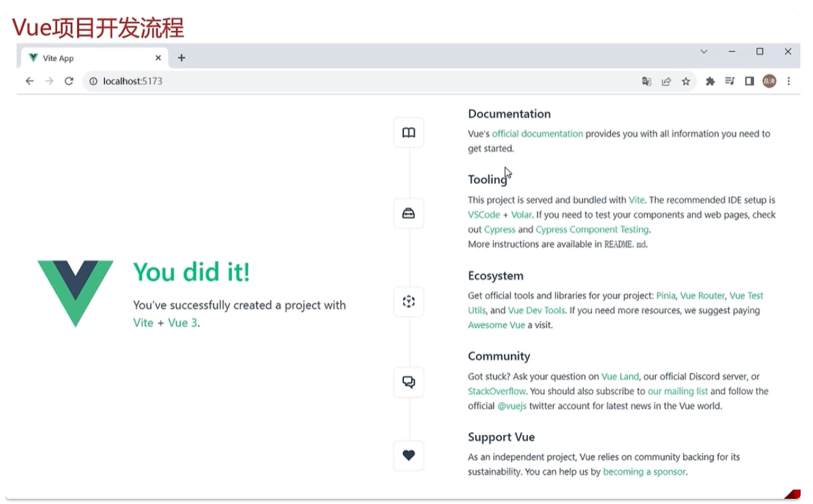Image resolution: width=813 pixels, height=504 pixels.
Task: Click the Ecosystem icon
Action: coord(408,301)
